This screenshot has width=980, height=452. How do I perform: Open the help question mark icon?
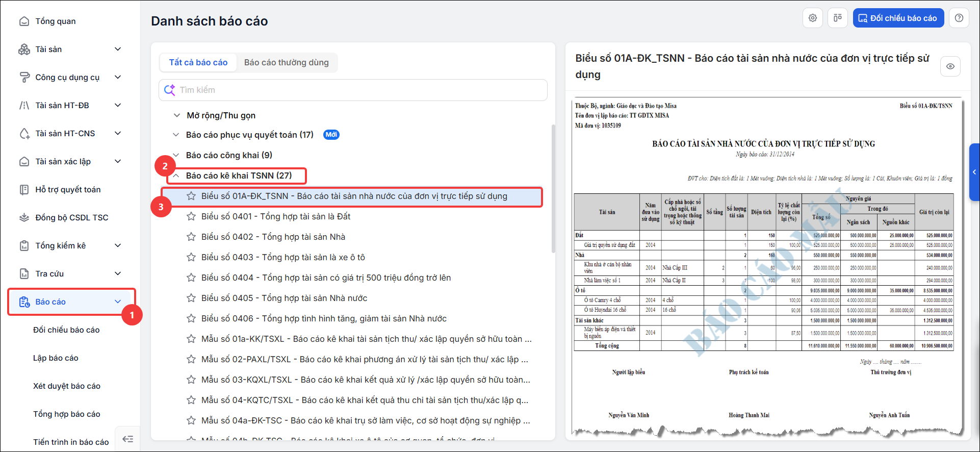[959, 18]
